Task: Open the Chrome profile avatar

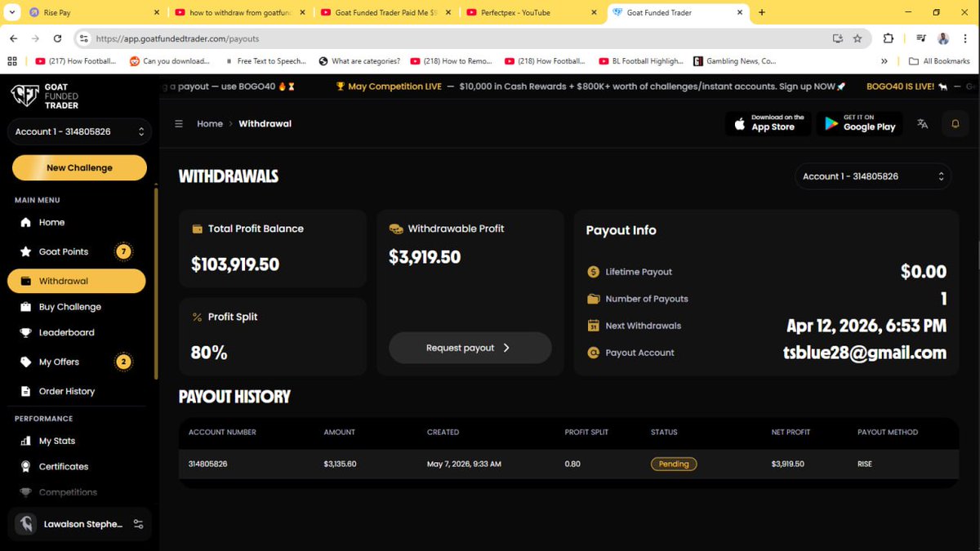Action: tap(943, 38)
